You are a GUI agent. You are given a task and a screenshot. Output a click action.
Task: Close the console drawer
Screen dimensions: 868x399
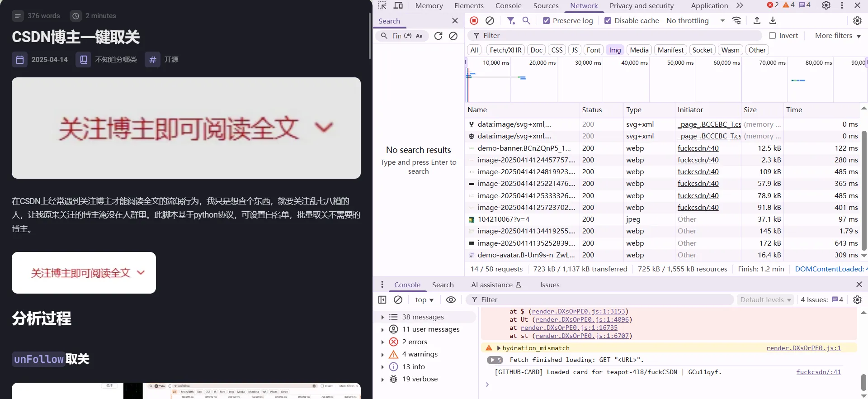859,285
